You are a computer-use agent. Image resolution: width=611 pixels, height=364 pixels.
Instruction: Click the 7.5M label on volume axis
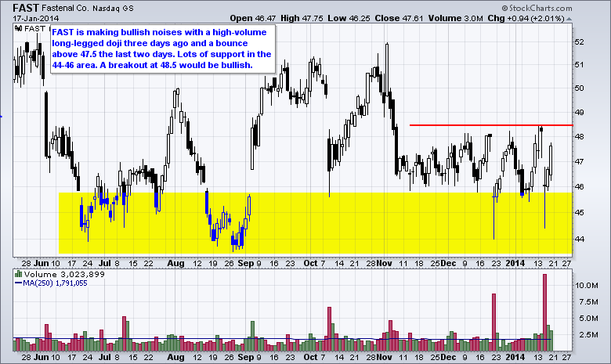point(587,301)
